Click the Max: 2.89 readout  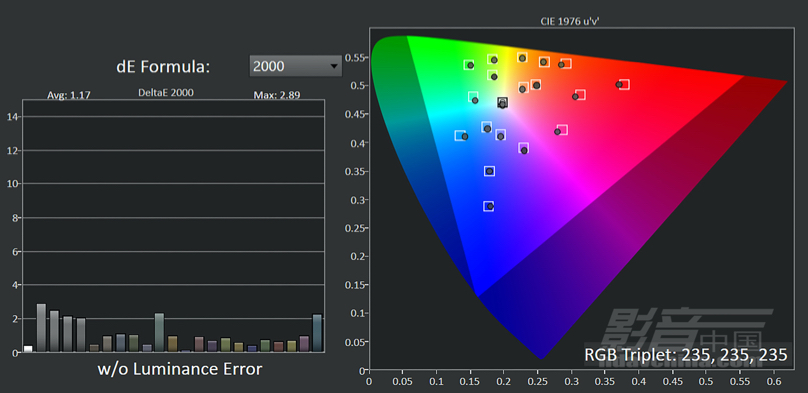[x=277, y=95]
